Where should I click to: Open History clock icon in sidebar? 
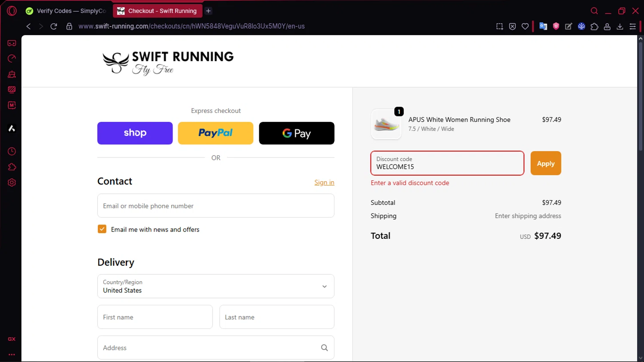click(x=12, y=151)
